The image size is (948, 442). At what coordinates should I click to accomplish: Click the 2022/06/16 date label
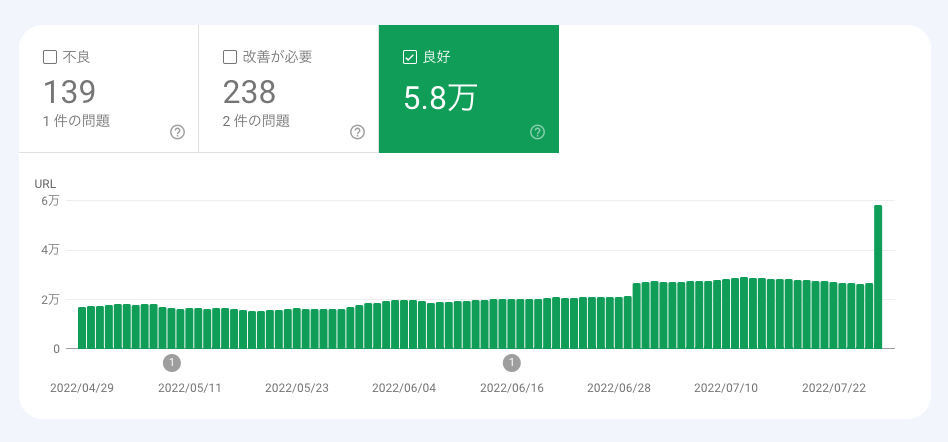click(x=511, y=388)
